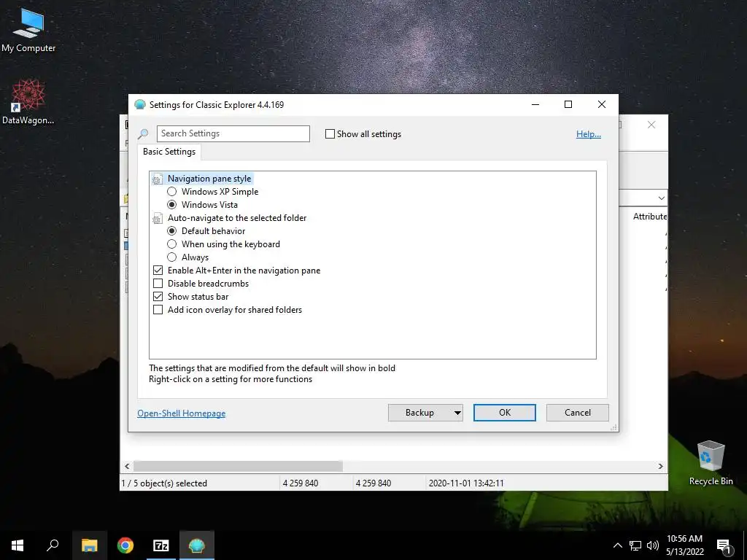Click the scroll left arrow in background window
The height and width of the screenshot is (560, 747).
click(x=127, y=466)
